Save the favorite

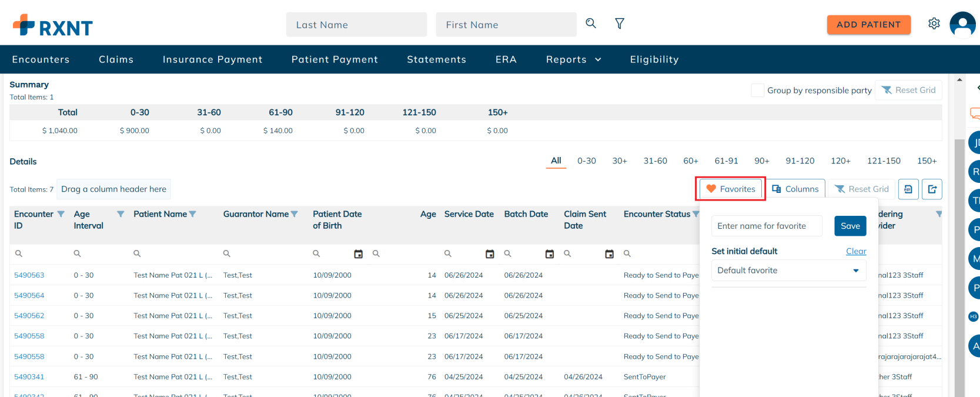pos(850,226)
